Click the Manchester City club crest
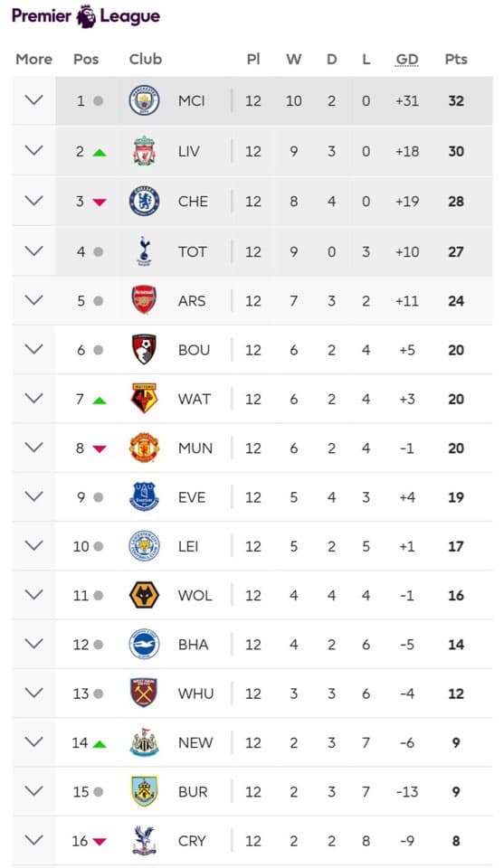504x868 pixels. click(144, 100)
